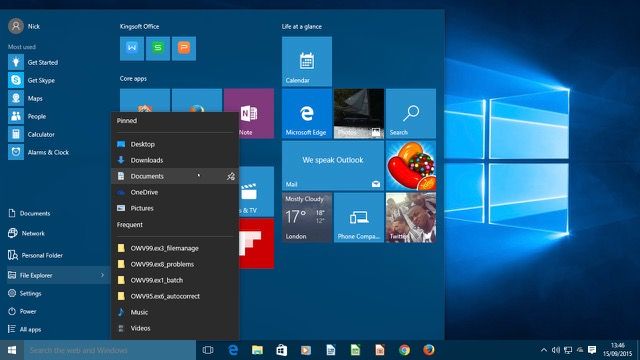Select Pictures in the jump list
The width and height of the screenshot is (640, 360).
click(175, 208)
